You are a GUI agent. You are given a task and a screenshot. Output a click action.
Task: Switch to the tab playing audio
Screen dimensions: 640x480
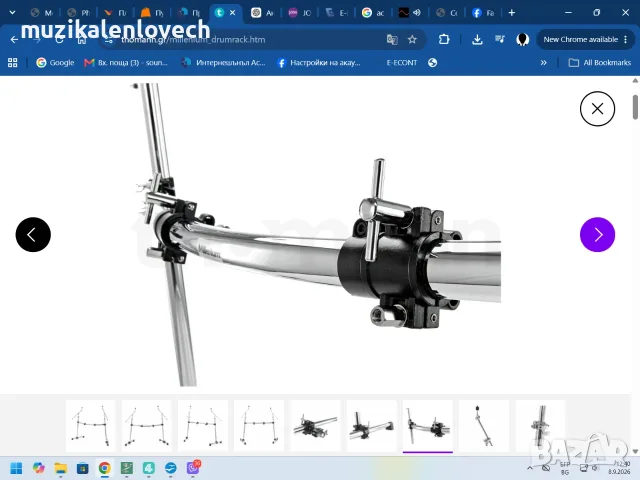[x=410, y=13]
